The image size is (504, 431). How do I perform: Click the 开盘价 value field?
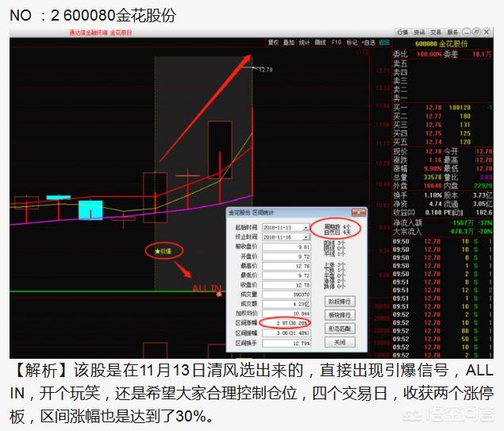click(x=287, y=257)
